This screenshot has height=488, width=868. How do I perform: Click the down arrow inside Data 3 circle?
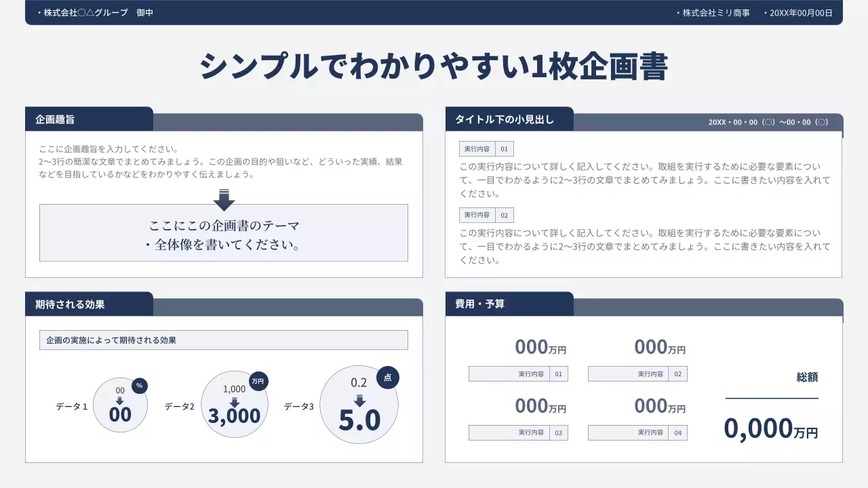[x=359, y=400]
